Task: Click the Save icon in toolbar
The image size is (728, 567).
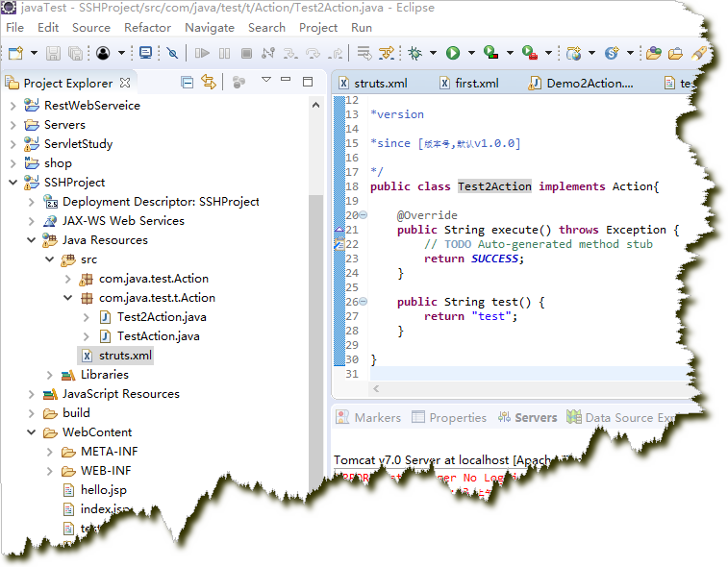Action: click(53, 53)
